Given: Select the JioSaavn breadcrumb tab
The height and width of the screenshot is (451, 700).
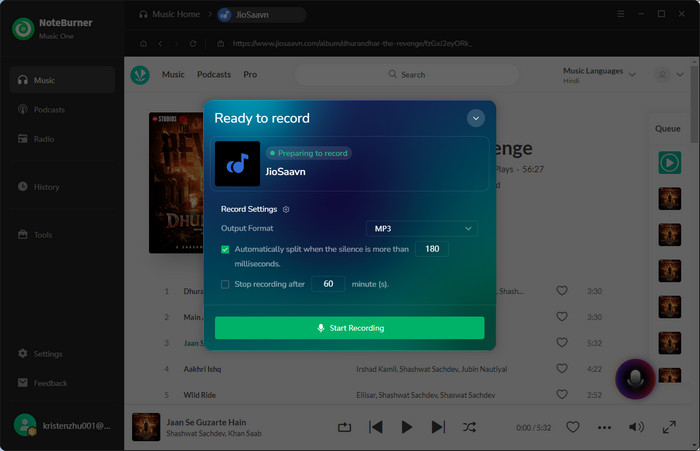Looking at the screenshot, I should [x=262, y=15].
